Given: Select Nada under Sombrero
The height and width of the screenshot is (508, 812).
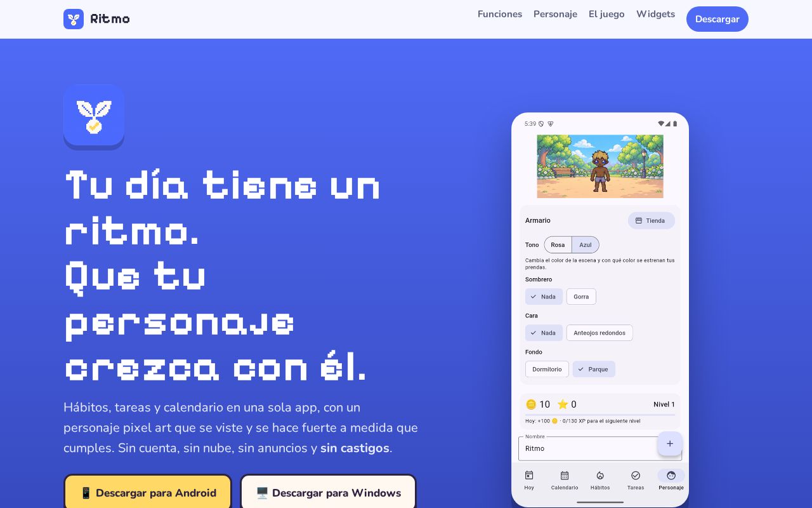Looking at the screenshot, I should tap(544, 297).
